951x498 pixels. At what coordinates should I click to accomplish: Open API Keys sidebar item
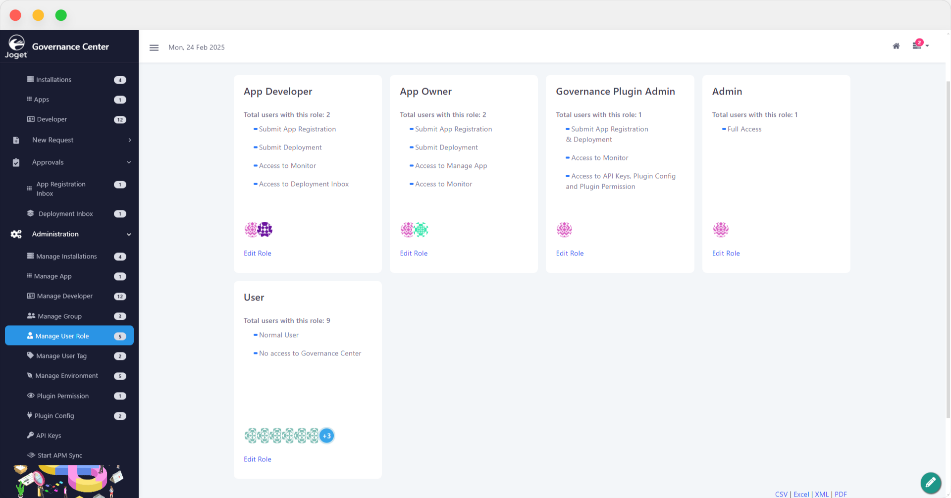pyautogui.click(x=49, y=436)
